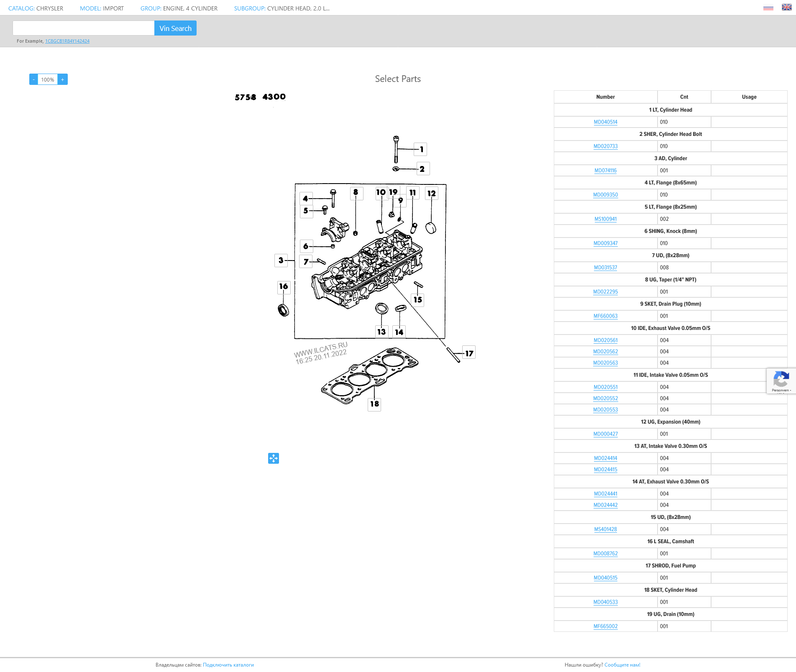Image resolution: width=796 pixels, height=672 pixels.
Task: Focus the VIN search input field
Action: click(84, 28)
